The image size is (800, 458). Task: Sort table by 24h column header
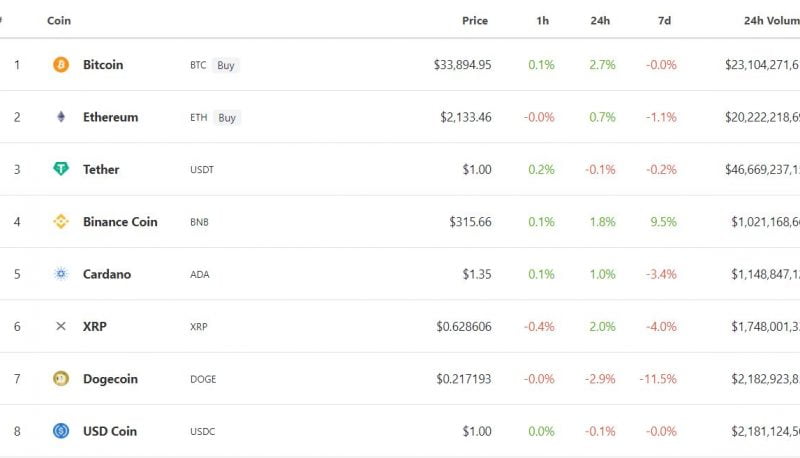coord(600,20)
